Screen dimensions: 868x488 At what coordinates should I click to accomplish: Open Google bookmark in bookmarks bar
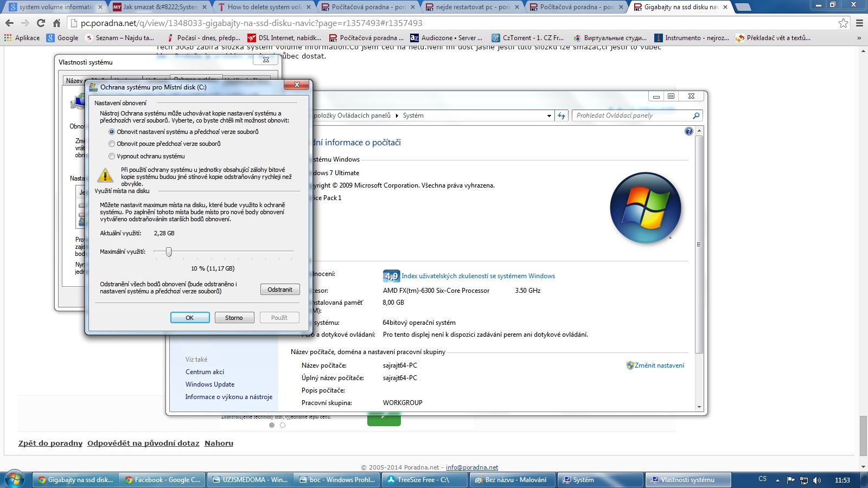tap(62, 38)
